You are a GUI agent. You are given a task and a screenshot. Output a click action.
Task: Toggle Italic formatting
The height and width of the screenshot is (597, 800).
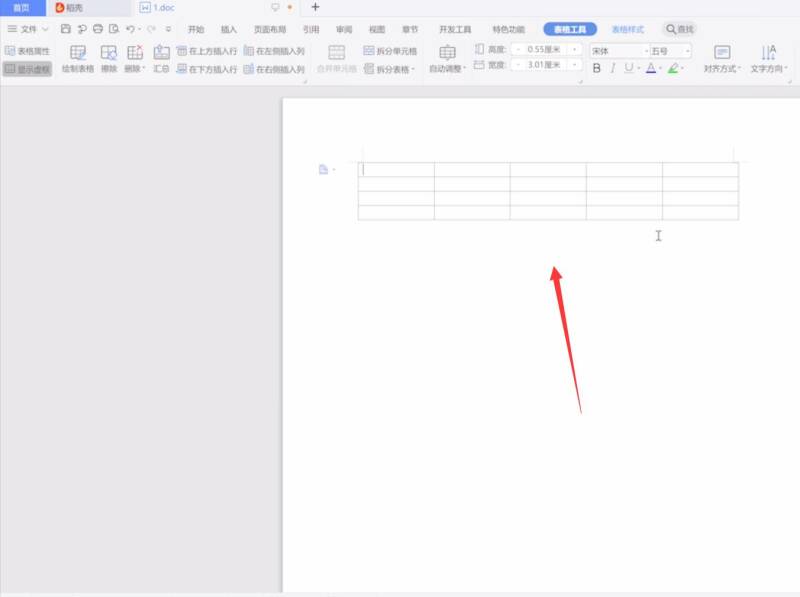(x=613, y=68)
